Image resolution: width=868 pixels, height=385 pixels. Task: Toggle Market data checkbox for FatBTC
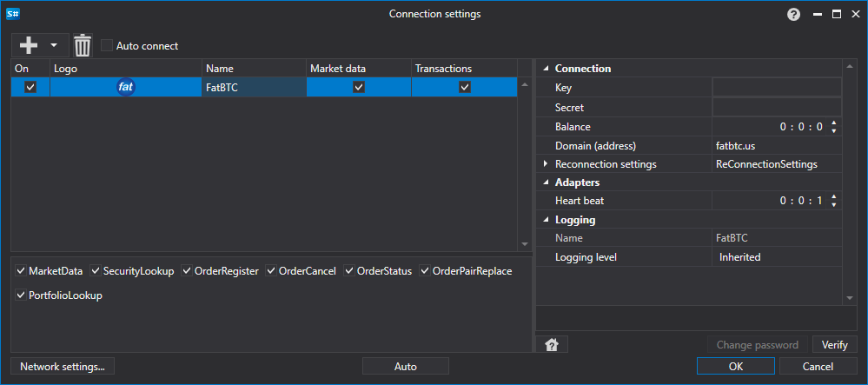(x=359, y=87)
